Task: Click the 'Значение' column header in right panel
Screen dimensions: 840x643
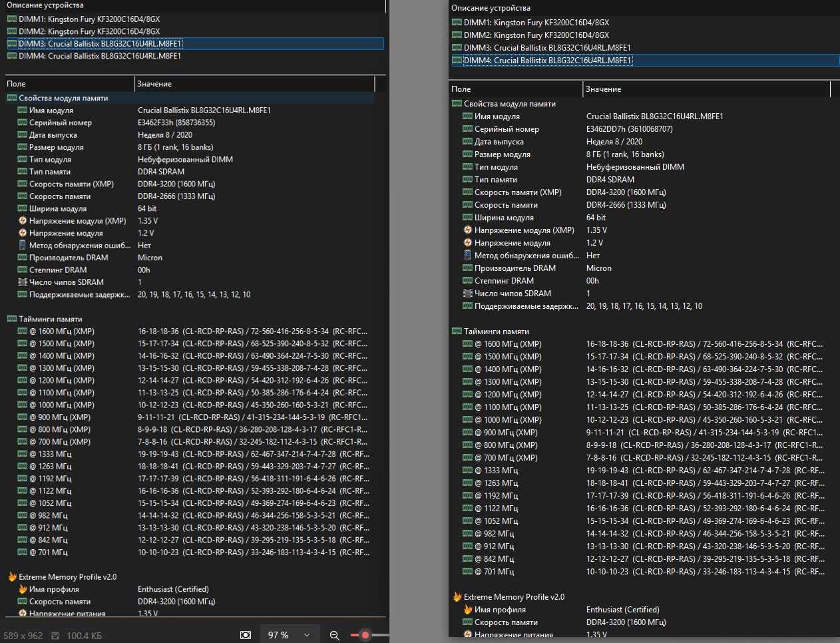Action: 707,89
